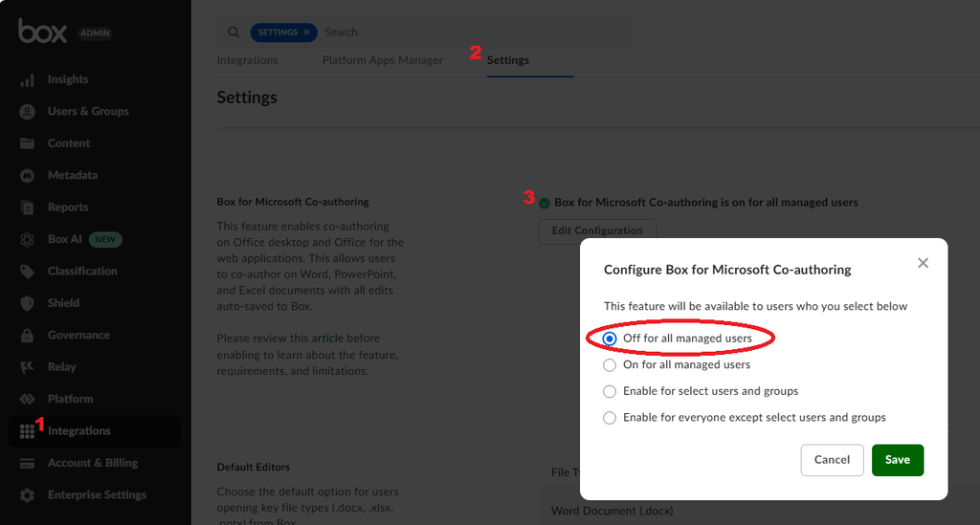Close the dialog with the X icon
Viewport: 980px width, 525px height.
coord(923,263)
